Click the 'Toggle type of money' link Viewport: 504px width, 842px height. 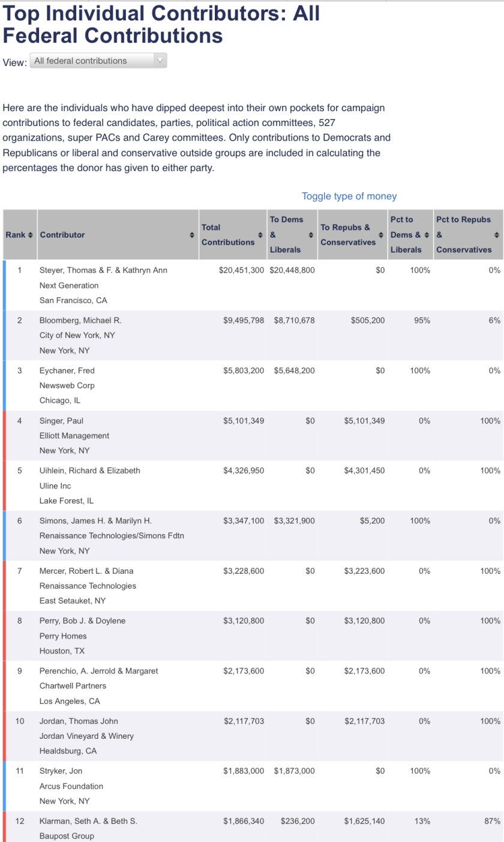pos(349,196)
